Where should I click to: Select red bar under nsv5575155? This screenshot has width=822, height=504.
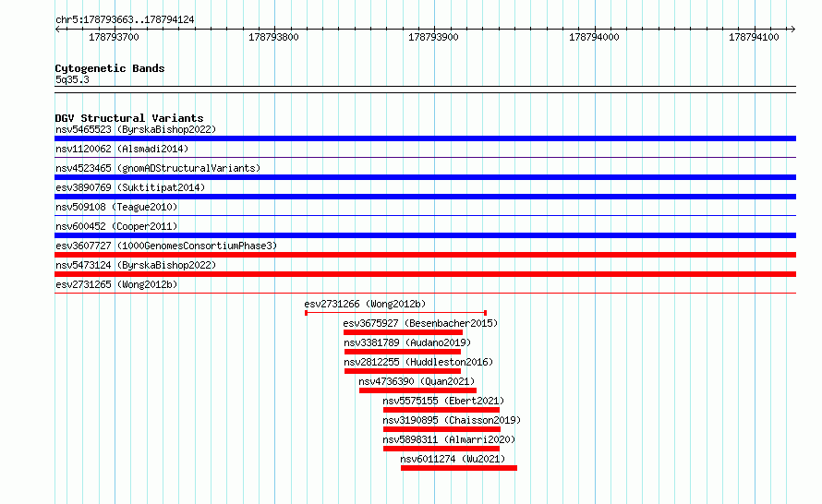pos(441,410)
